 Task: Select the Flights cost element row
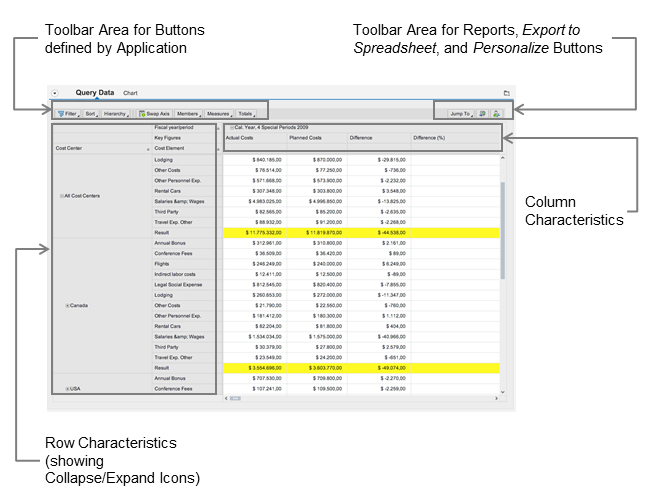tap(184, 264)
